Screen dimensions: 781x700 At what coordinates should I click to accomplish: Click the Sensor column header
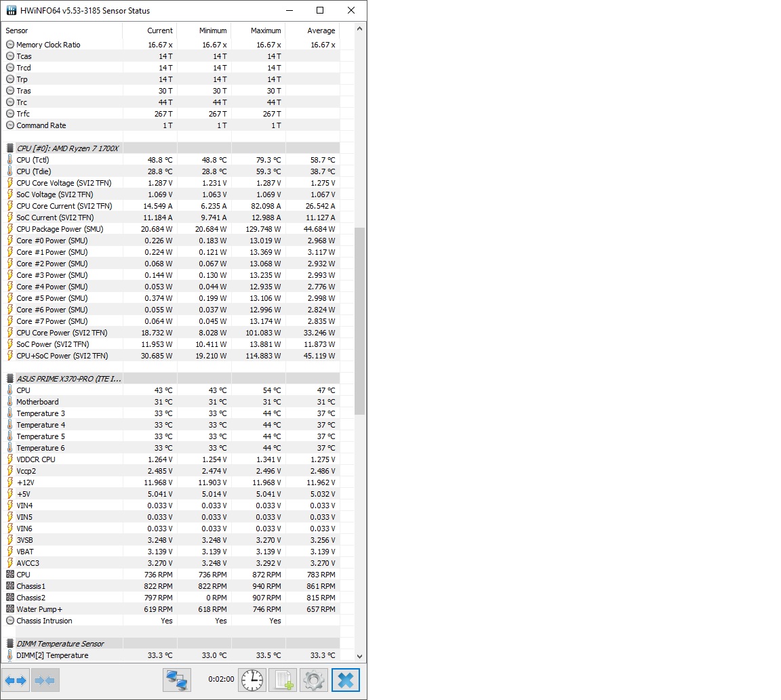point(62,30)
